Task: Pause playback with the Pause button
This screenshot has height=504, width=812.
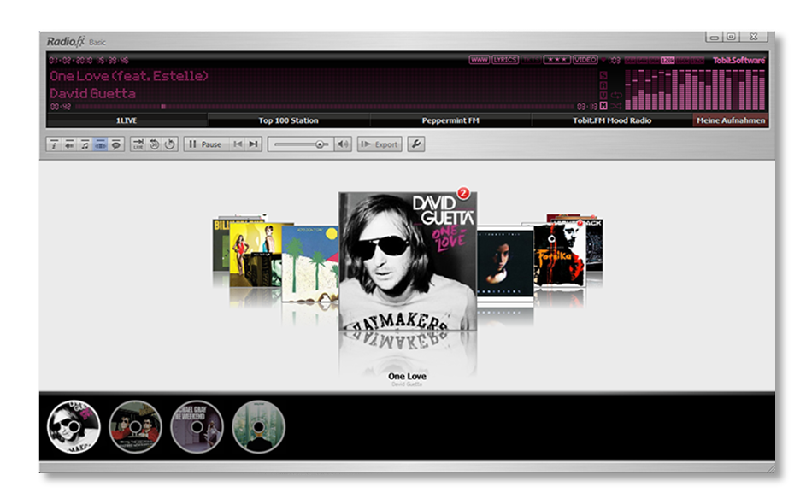Action: [206, 144]
